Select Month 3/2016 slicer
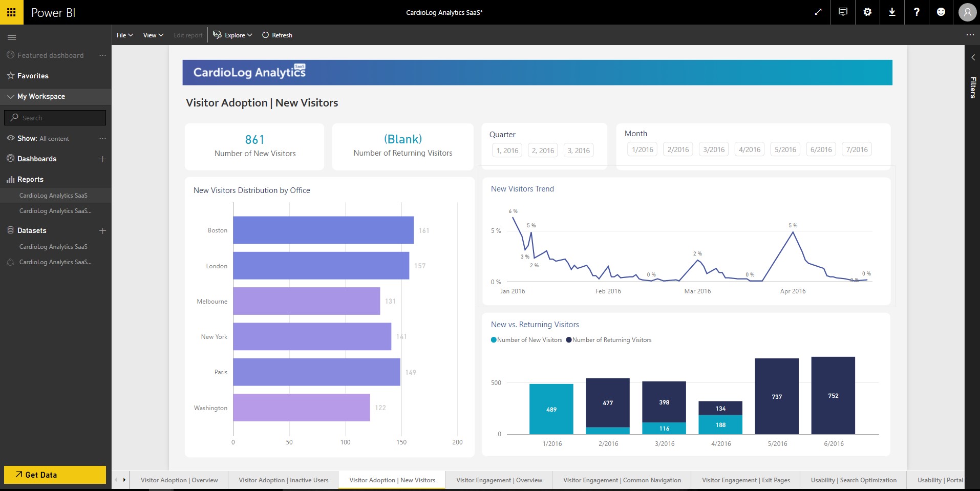The height and width of the screenshot is (491, 980). (714, 150)
